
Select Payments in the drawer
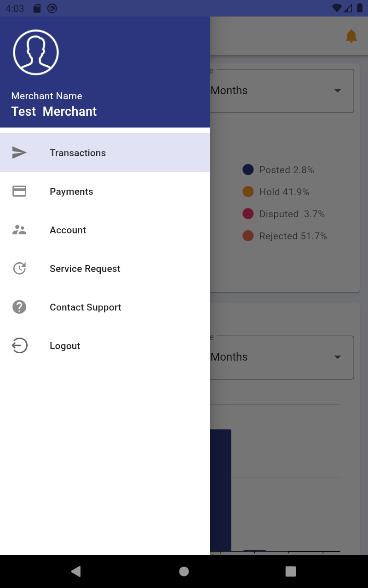coord(105,191)
